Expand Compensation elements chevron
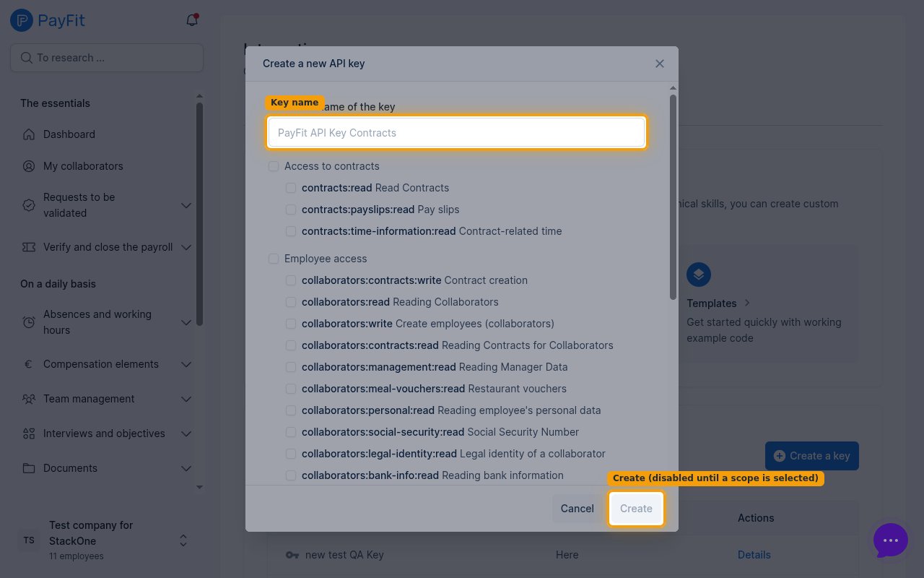 [x=186, y=364]
